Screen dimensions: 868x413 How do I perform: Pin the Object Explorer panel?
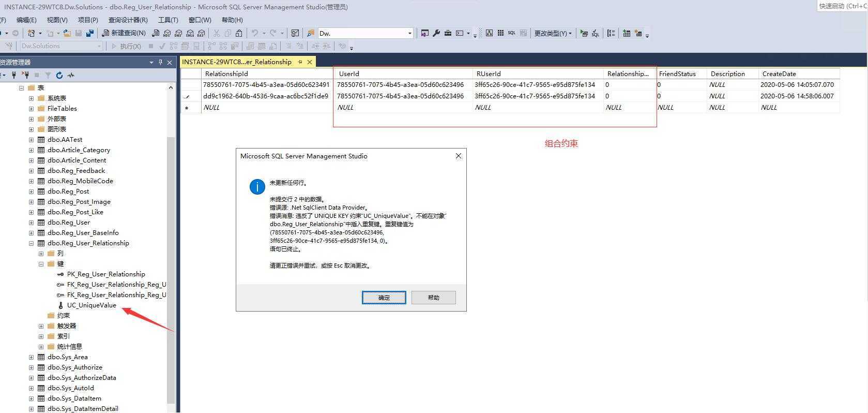tap(160, 62)
